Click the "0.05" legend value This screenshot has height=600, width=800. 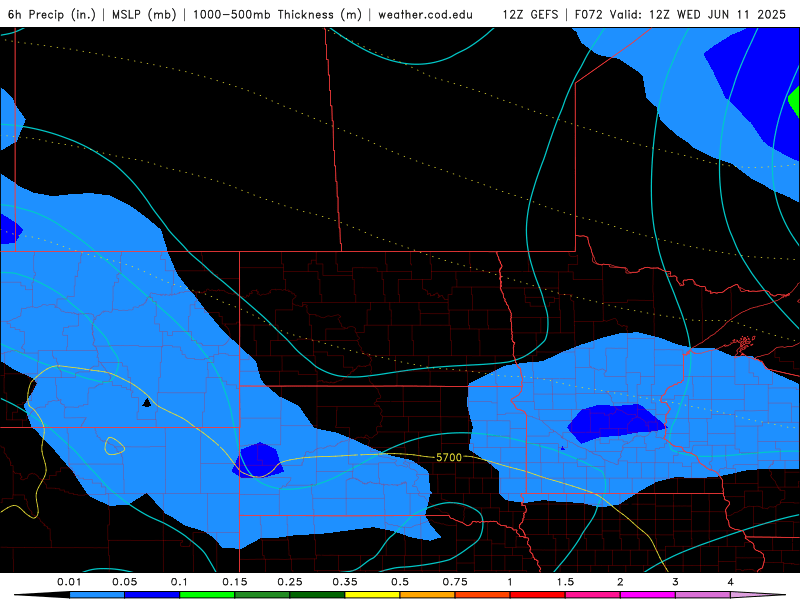(x=124, y=582)
